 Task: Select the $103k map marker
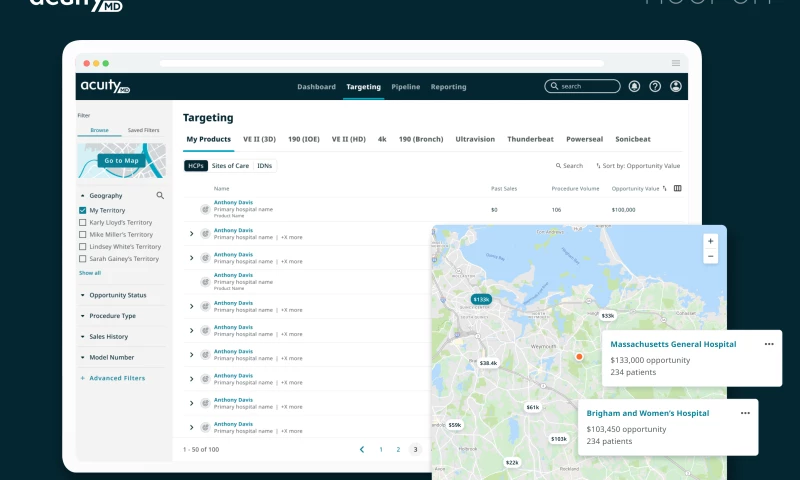pyautogui.click(x=559, y=439)
